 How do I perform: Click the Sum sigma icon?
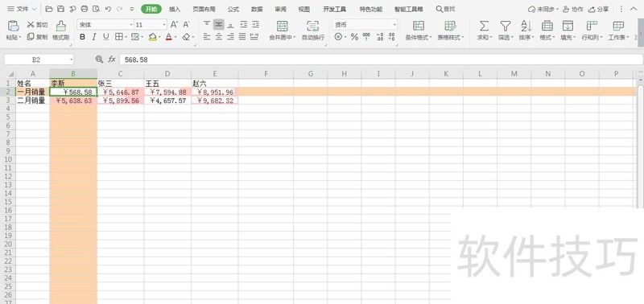point(485,26)
